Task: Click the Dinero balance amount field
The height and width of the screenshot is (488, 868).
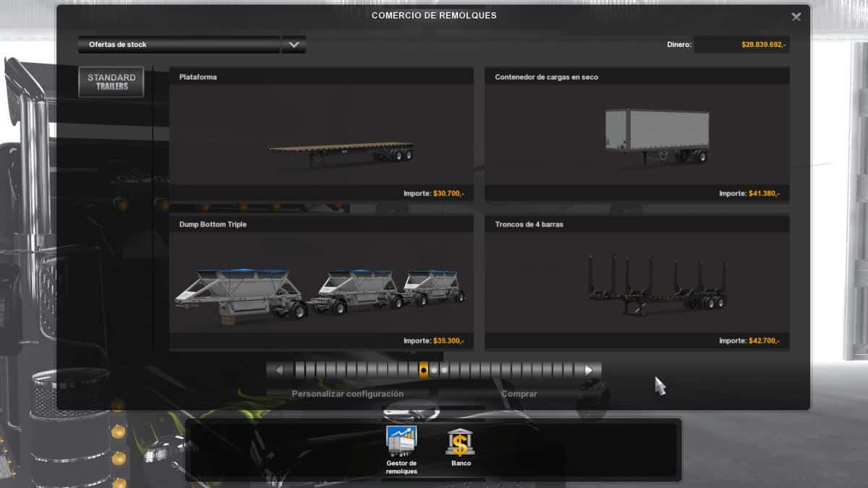Action: point(741,45)
